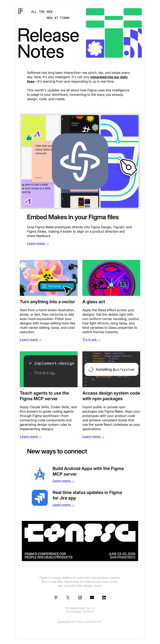Viewport: 160px width, 644px height.
Task: Open the YouTube social icon
Action: point(92,597)
